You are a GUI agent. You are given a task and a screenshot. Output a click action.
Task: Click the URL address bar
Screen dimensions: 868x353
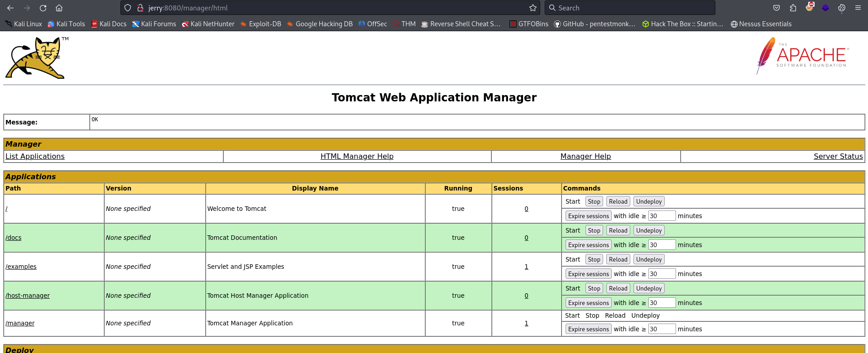[x=331, y=8]
